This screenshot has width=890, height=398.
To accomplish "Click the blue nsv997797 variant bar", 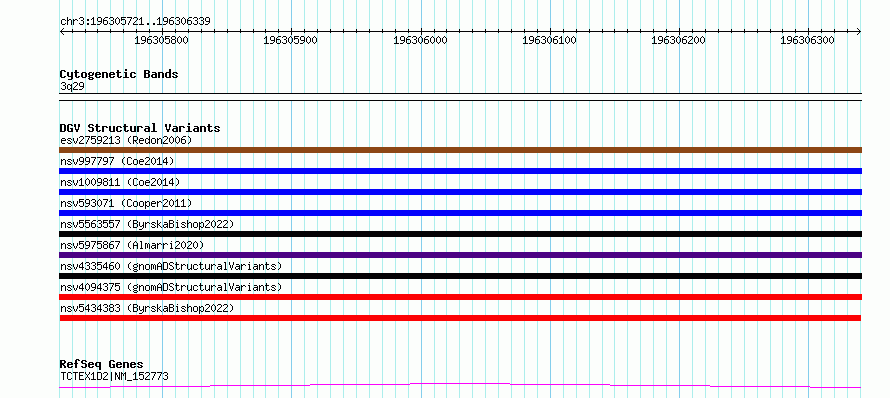I will click(460, 171).
